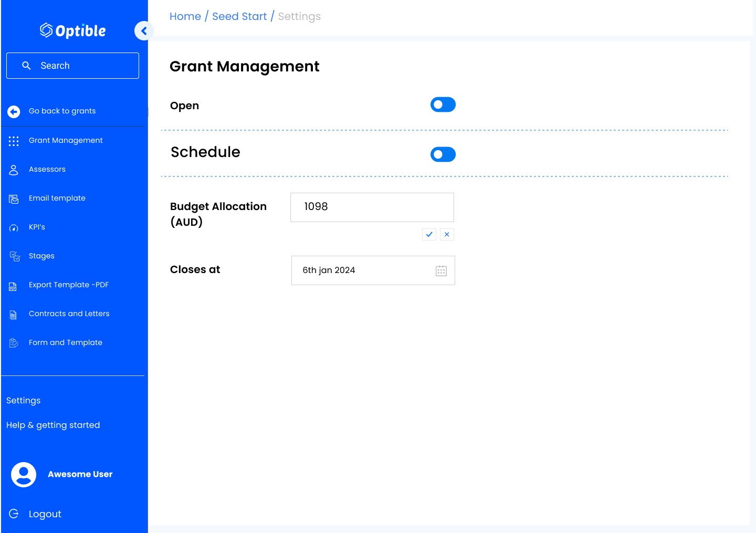Click the Email template icon
This screenshot has height=533, width=756.
pos(14,199)
